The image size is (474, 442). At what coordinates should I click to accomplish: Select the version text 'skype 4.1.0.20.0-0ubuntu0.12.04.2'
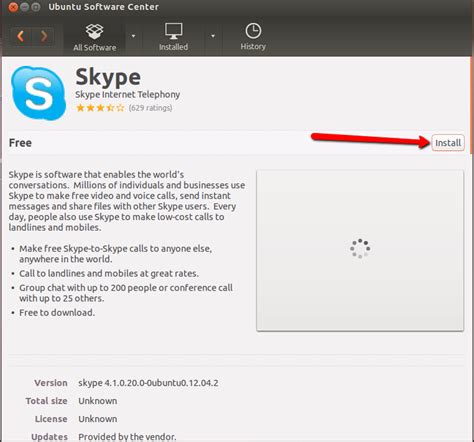148,383
